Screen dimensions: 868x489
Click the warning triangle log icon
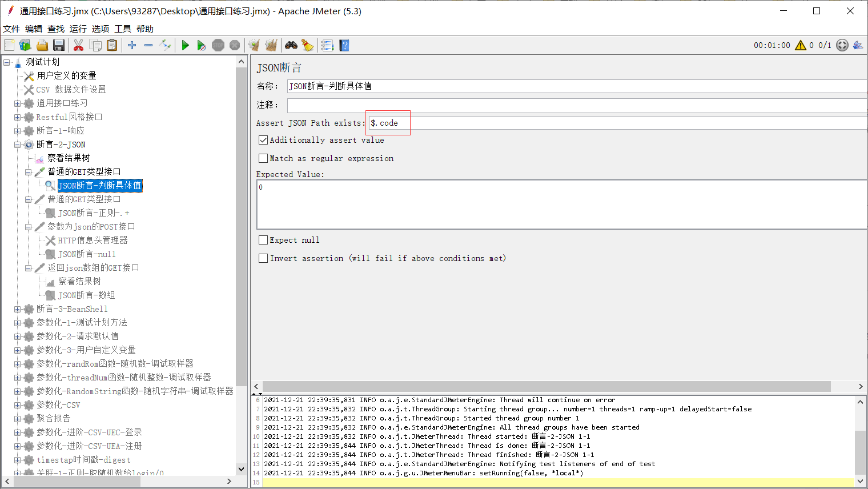point(801,45)
